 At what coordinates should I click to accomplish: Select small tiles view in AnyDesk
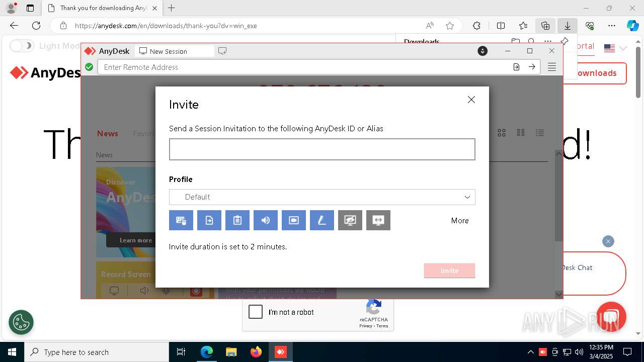(521, 133)
